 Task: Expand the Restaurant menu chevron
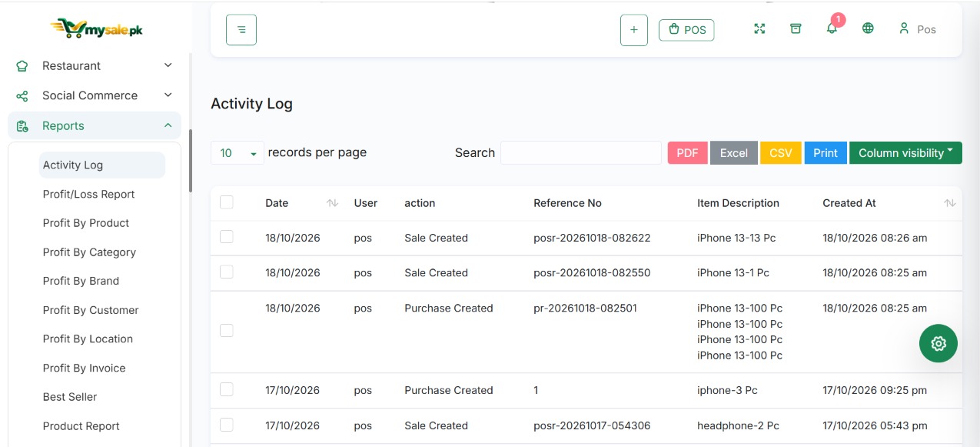click(x=168, y=65)
